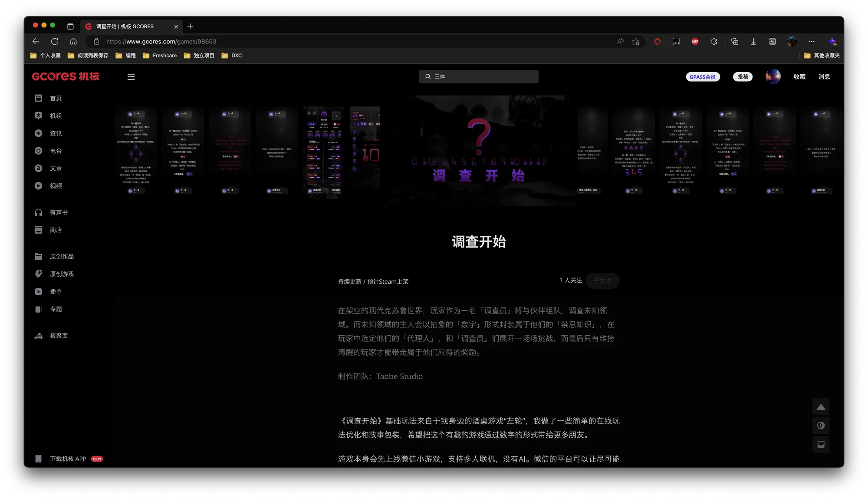This screenshot has height=499, width=868.
Task: Click the 原创游戏 sidebar icon
Action: click(39, 274)
